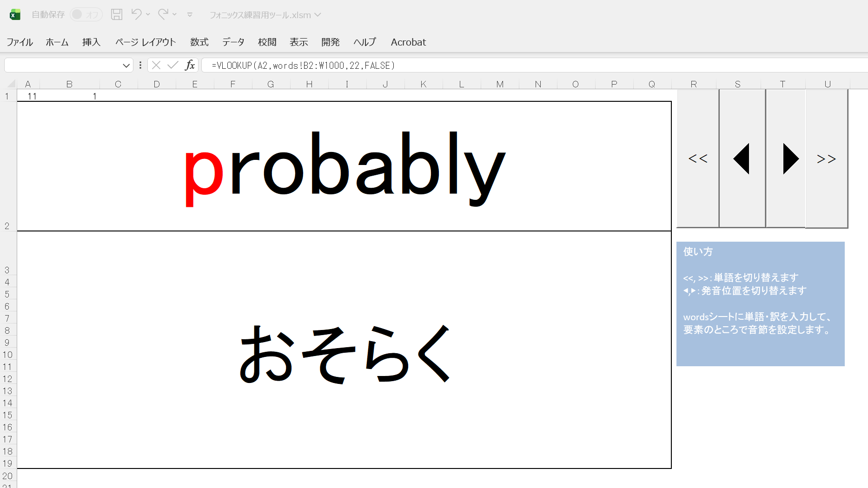Click in the formula bar VLOOKUP text
This screenshot has width=868, height=488.
[x=303, y=66]
